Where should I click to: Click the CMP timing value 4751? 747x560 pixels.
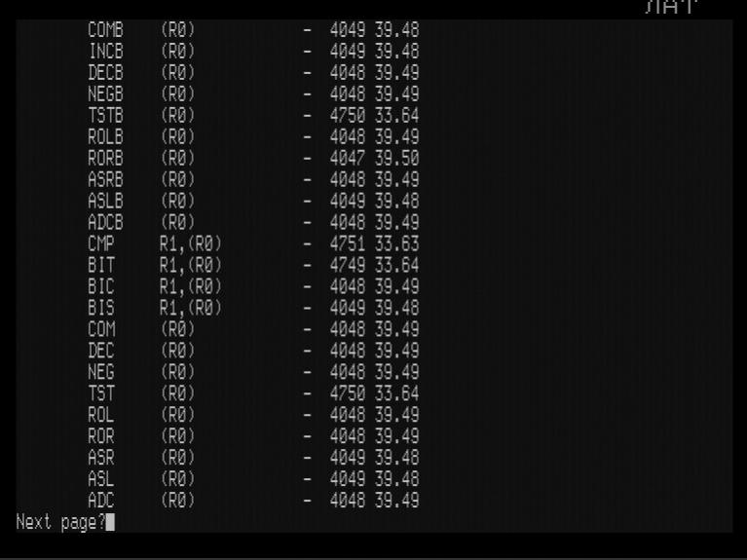pos(348,244)
